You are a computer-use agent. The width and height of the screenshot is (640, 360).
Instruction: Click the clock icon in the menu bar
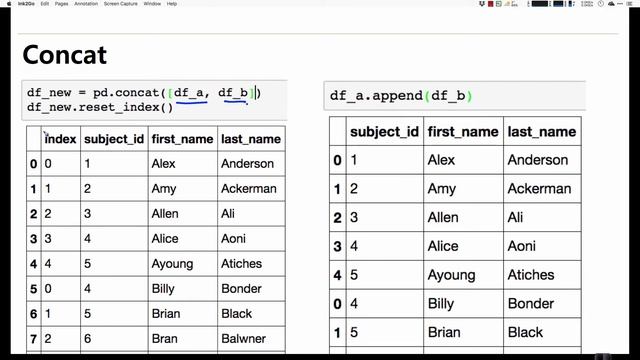601,4
